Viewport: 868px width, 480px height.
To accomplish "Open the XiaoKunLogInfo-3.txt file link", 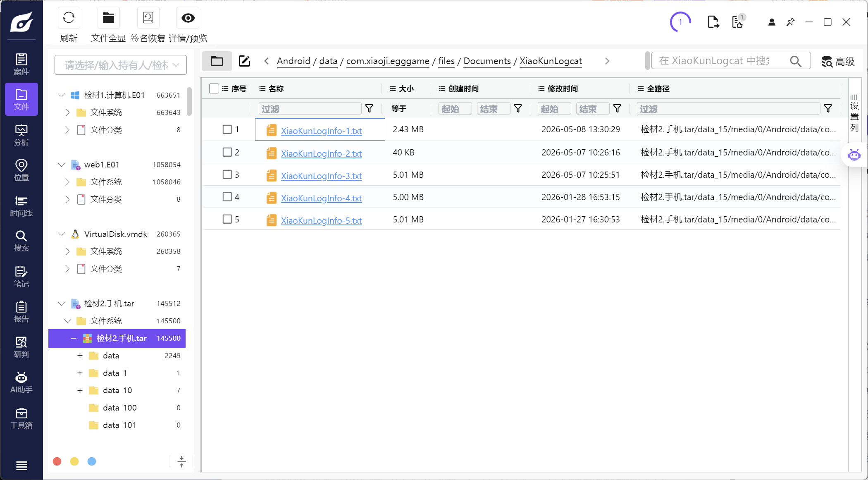I will click(x=321, y=176).
